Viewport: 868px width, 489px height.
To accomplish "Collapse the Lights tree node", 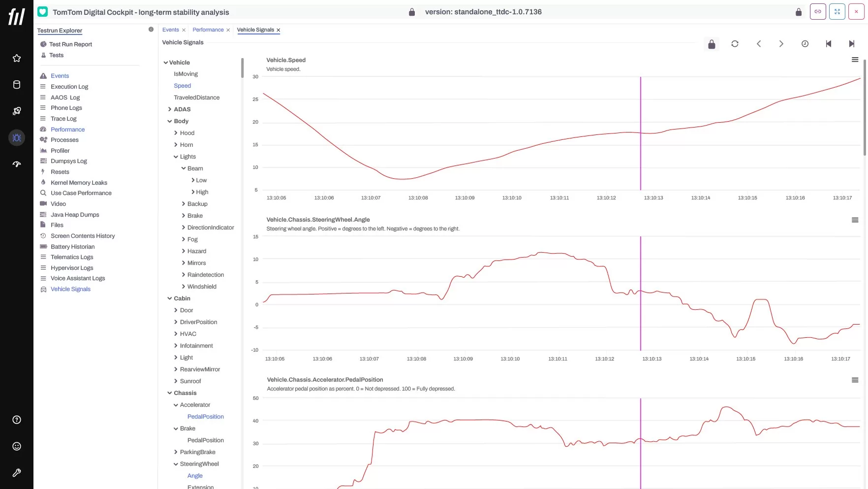I will (176, 157).
